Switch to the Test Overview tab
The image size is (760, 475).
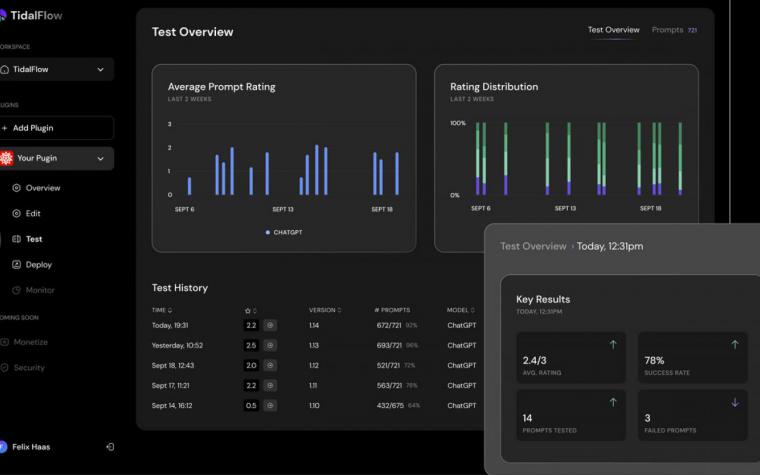pos(614,30)
